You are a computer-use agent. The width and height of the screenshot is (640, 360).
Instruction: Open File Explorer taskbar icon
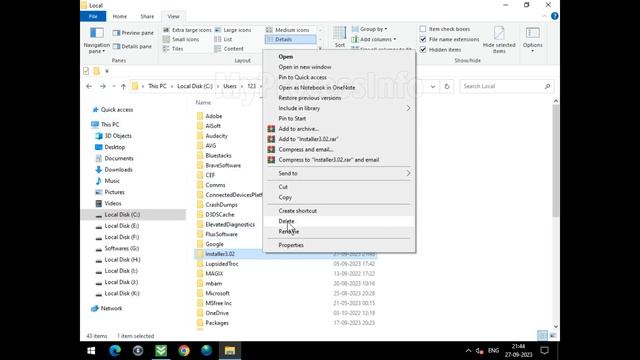230,351
